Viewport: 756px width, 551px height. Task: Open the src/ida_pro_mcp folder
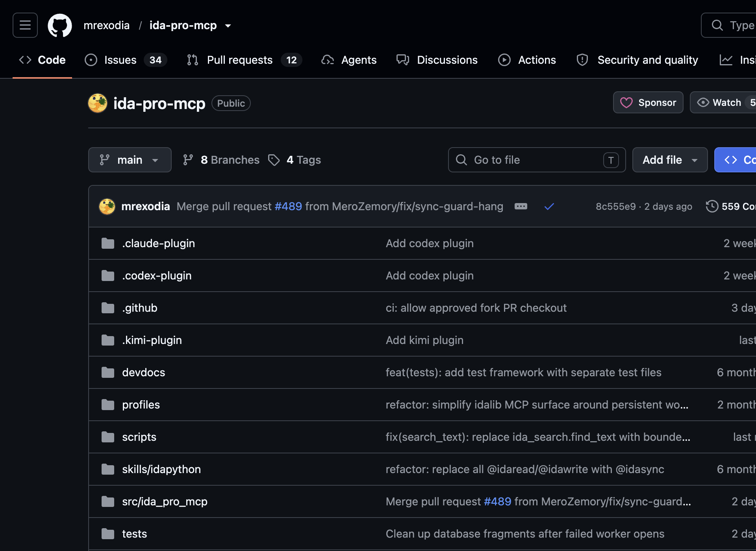(x=165, y=501)
